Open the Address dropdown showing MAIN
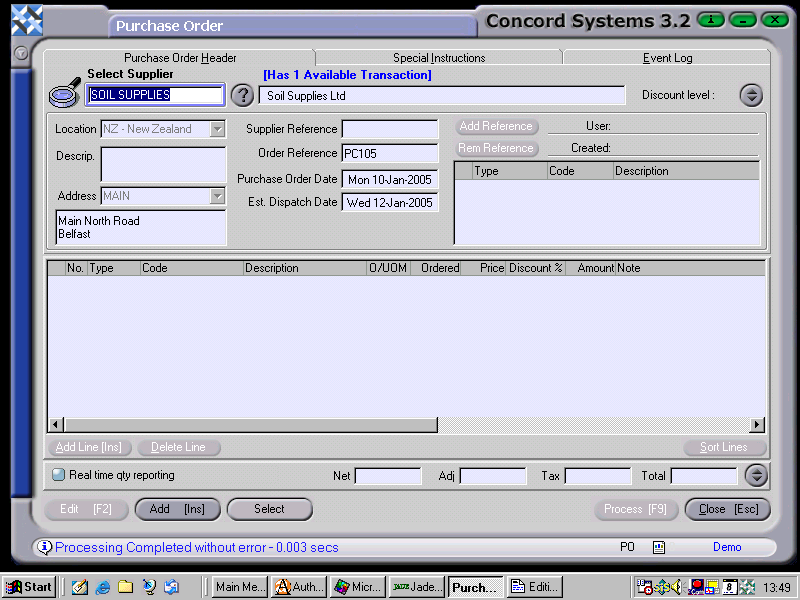This screenshot has width=800, height=600. (x=218, y=197)
